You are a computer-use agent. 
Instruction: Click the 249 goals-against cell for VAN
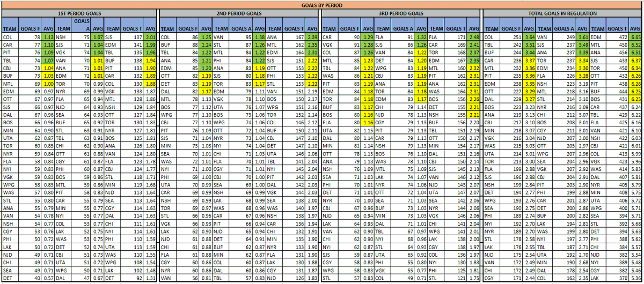pyautogui.click(x=565, y=38)
